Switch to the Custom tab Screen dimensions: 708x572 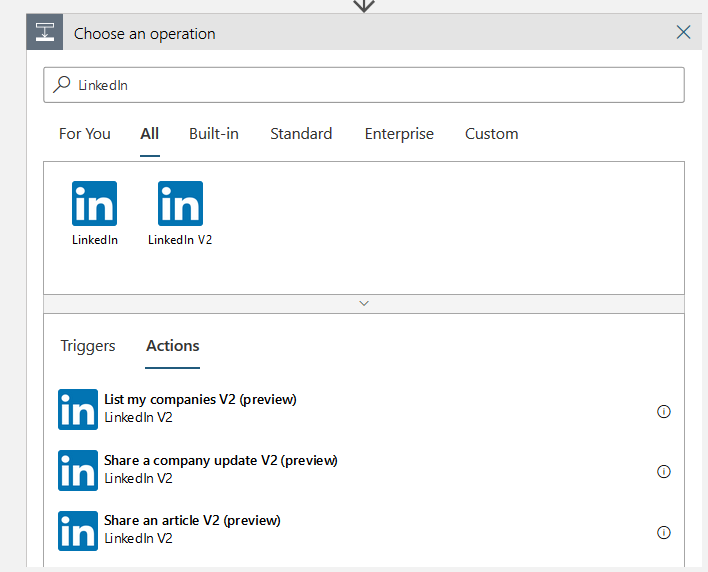(491, 134)
